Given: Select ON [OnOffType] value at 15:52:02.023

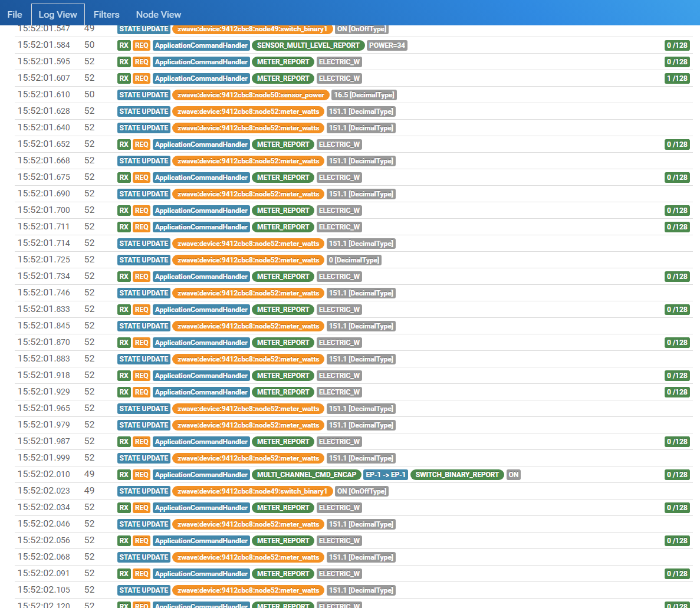Looking at the screenshot, I should tap(361, 491).
